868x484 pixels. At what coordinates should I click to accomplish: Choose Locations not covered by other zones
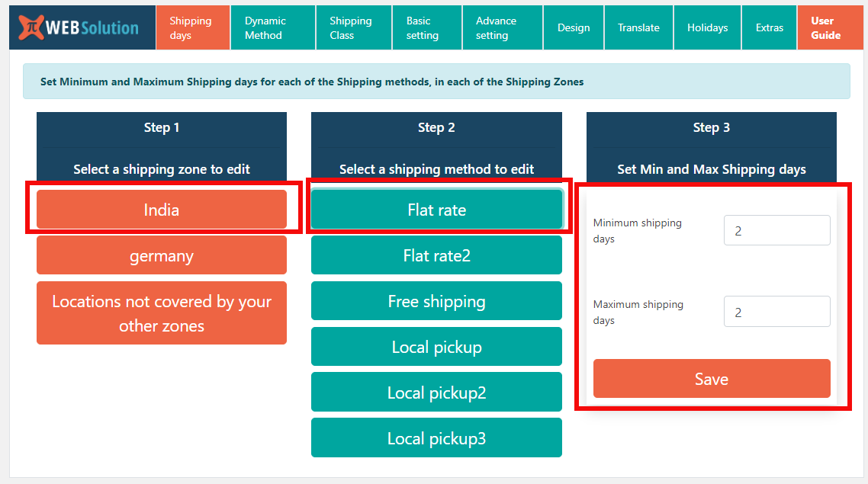point(161,313)
